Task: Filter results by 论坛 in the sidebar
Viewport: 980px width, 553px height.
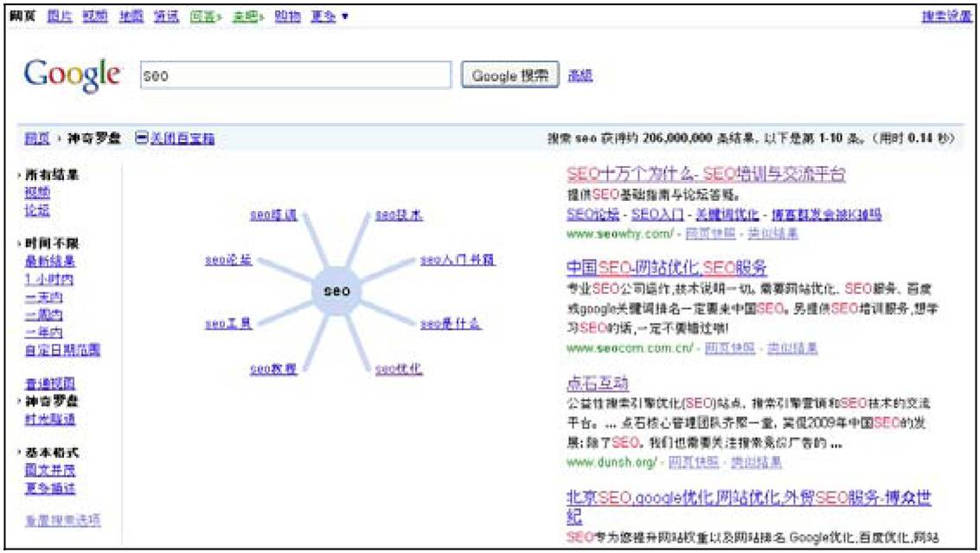Action: click(x=37, y=209)
